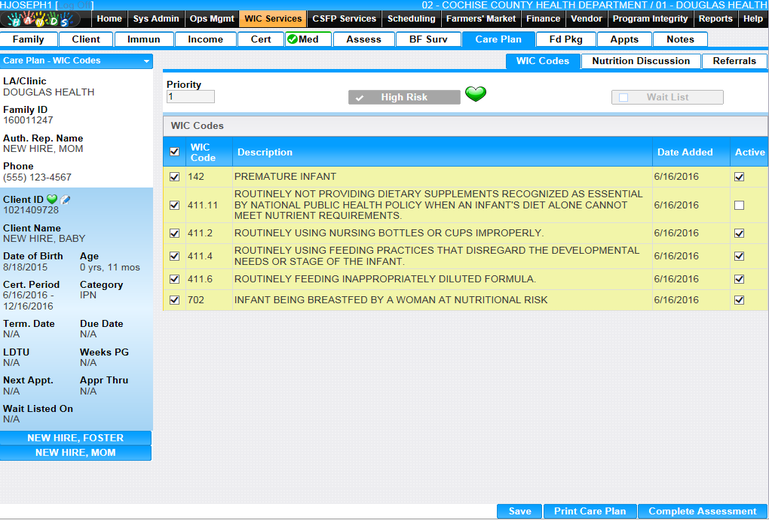Expand the Care Plan - WIC Codes dropdown

pyautogui.click(x=146, y=61)
